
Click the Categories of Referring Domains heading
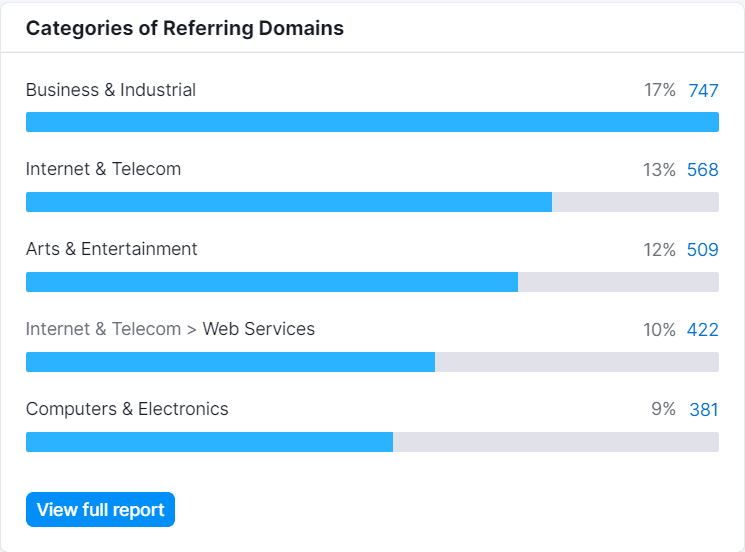(185, 28)
